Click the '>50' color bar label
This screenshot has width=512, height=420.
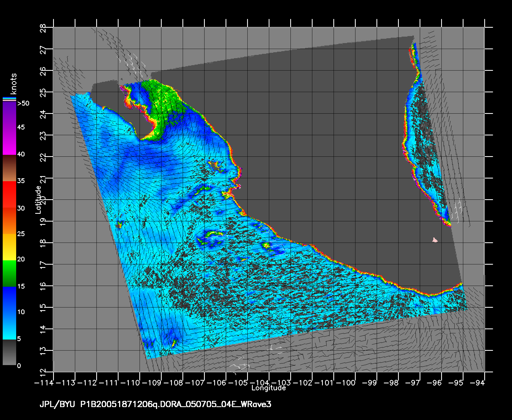[23, 103]
